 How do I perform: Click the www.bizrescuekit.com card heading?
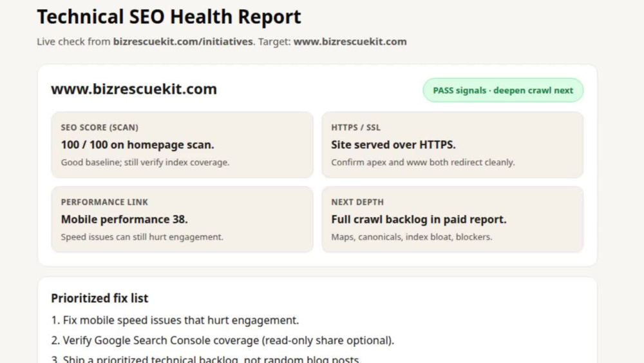click(x=134, y=89)
